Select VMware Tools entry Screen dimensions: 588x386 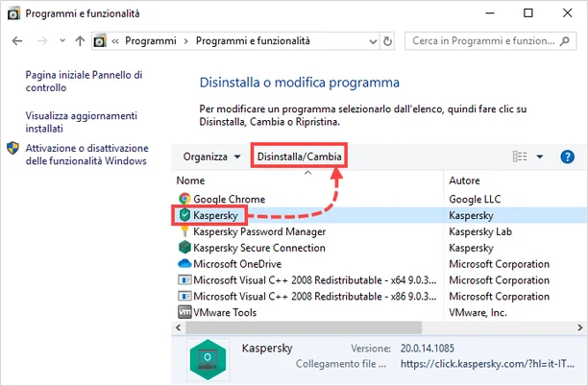tap(225, 312)
